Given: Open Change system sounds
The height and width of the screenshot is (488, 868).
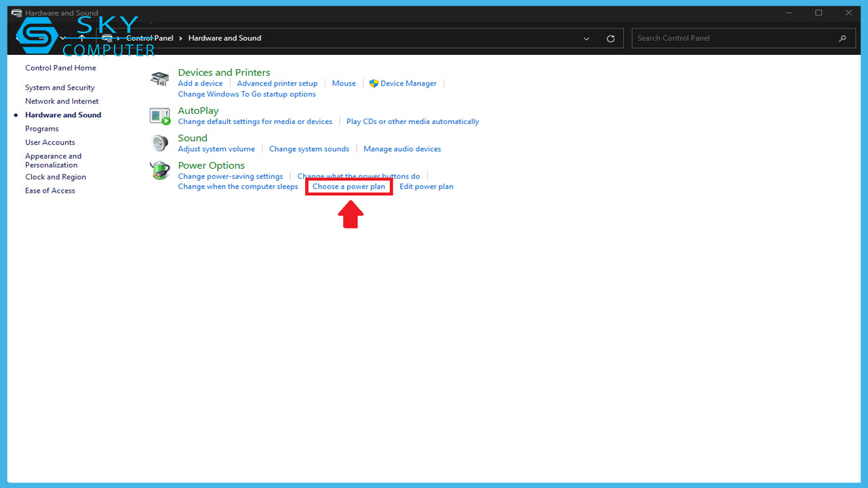Looking at the screenshot, I should coord(309,148).
